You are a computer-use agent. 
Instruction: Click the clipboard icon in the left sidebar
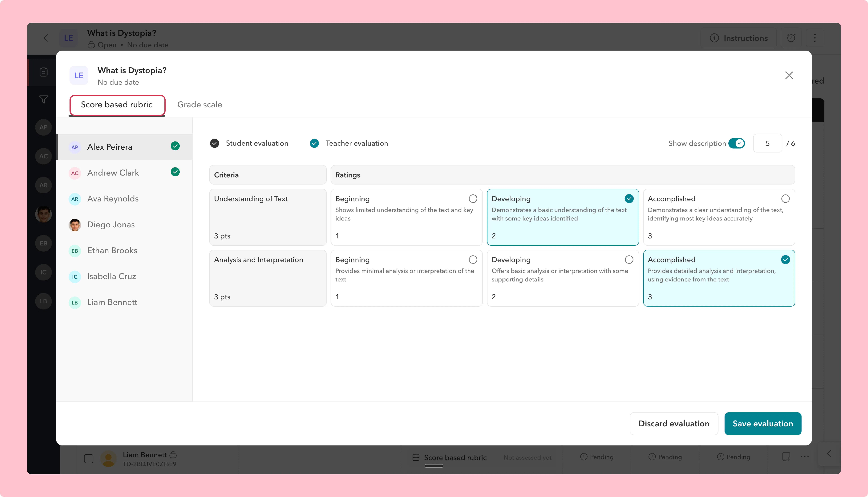click(43, 72)
